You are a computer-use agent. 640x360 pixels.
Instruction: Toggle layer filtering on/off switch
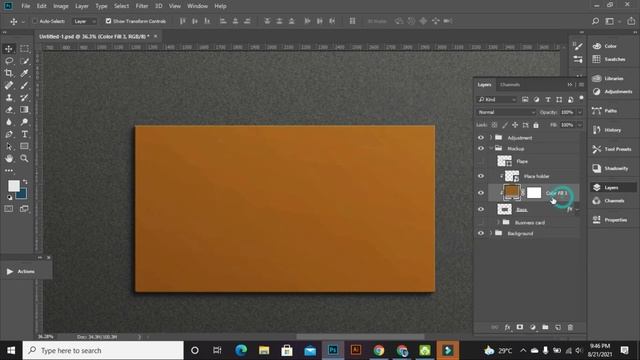(x=581, y=98)
